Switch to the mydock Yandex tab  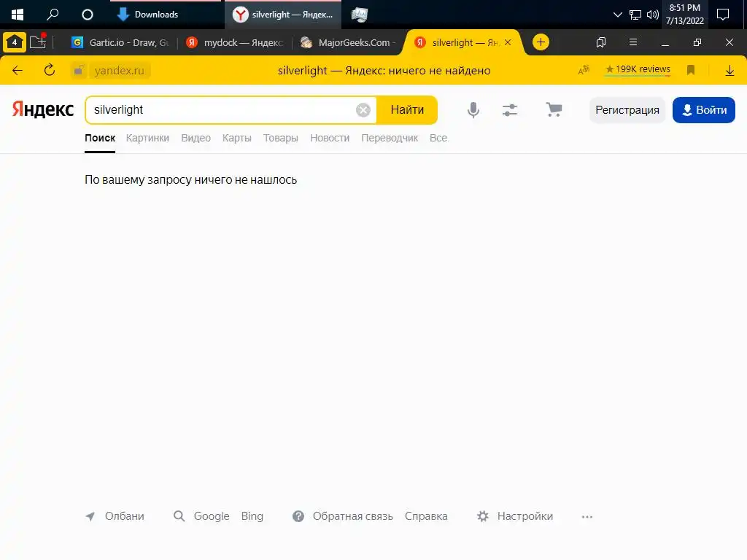(x=235, y=42)
